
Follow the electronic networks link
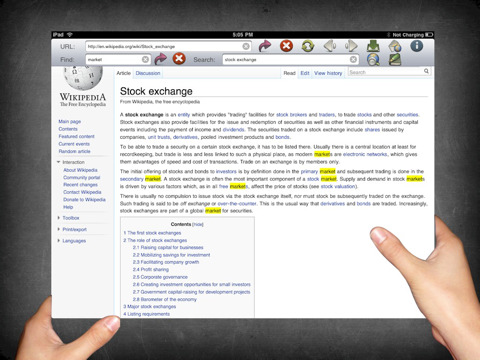(365, 154)
